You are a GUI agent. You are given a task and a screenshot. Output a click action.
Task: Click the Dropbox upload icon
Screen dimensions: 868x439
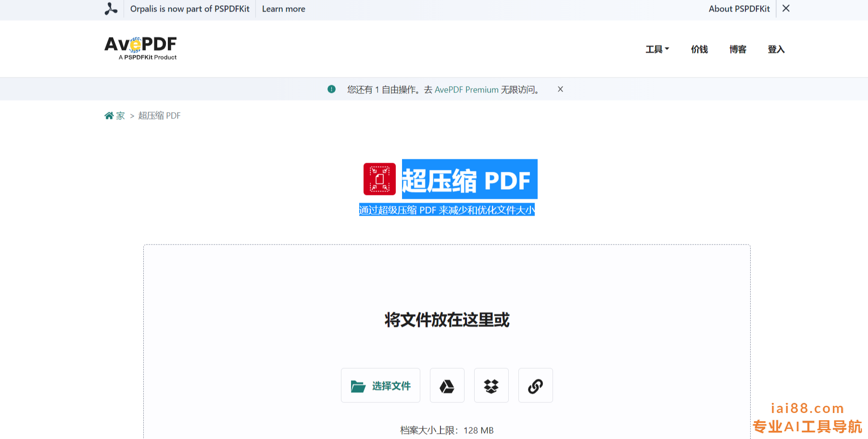tap(491, 386)
